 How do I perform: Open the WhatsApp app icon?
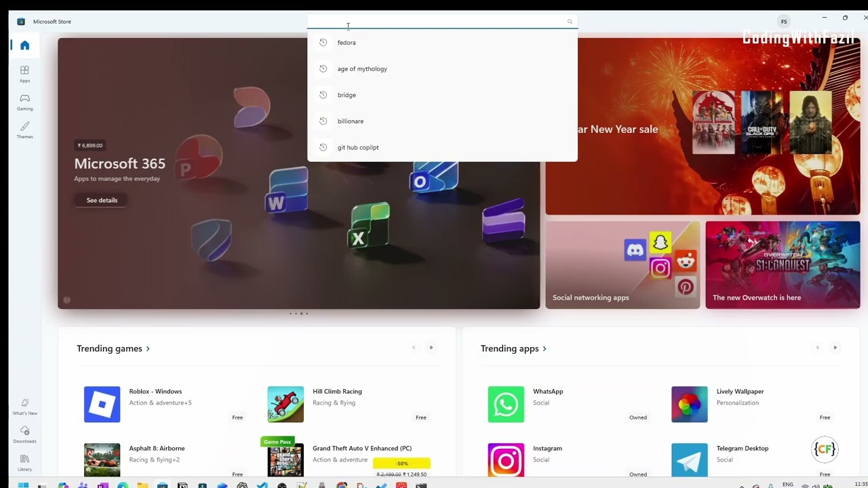point(506,405)
